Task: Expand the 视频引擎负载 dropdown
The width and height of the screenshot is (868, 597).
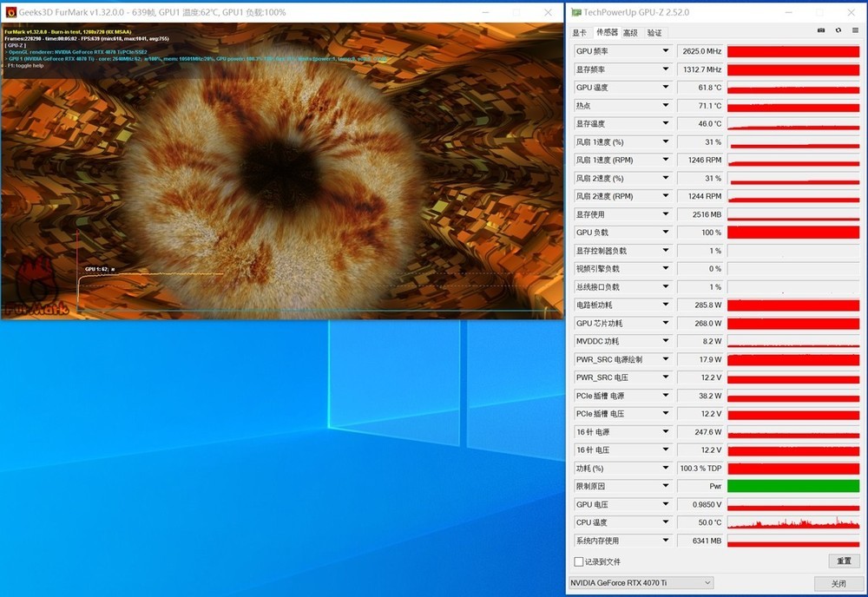Action: [x=666, y=268]
